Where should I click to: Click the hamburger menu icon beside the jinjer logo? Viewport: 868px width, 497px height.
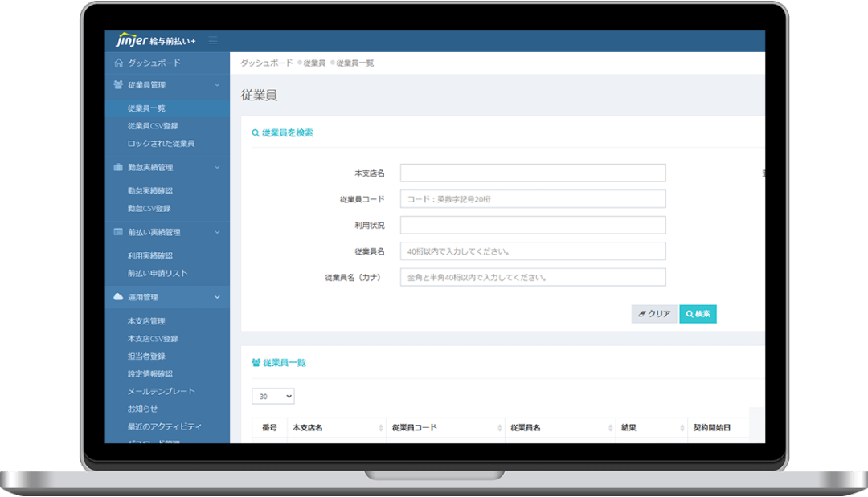point(213,40)
